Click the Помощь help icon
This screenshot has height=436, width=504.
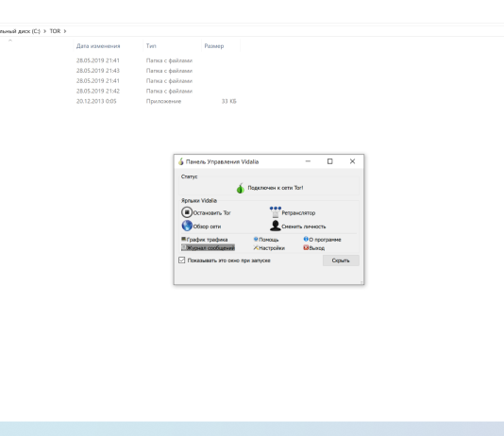256,239
